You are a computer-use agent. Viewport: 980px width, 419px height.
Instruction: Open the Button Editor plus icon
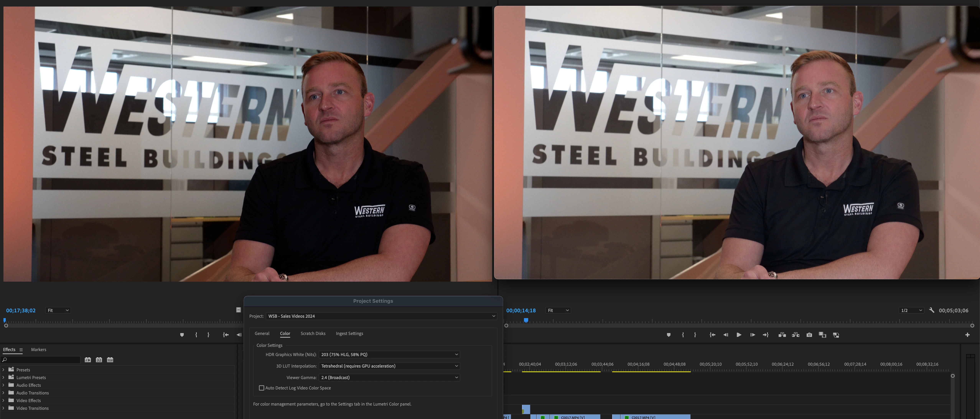(968, 335)
